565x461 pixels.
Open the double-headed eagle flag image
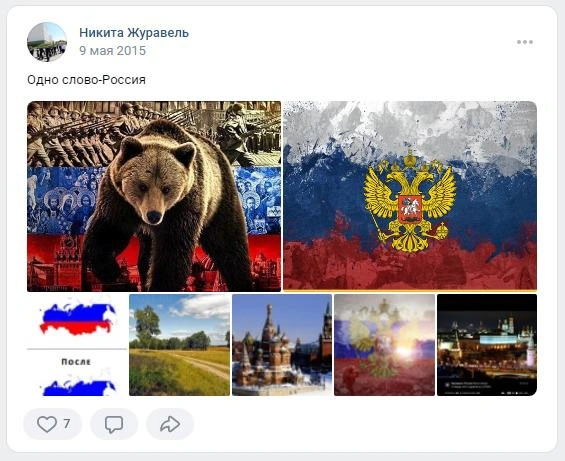click(410, 196)
